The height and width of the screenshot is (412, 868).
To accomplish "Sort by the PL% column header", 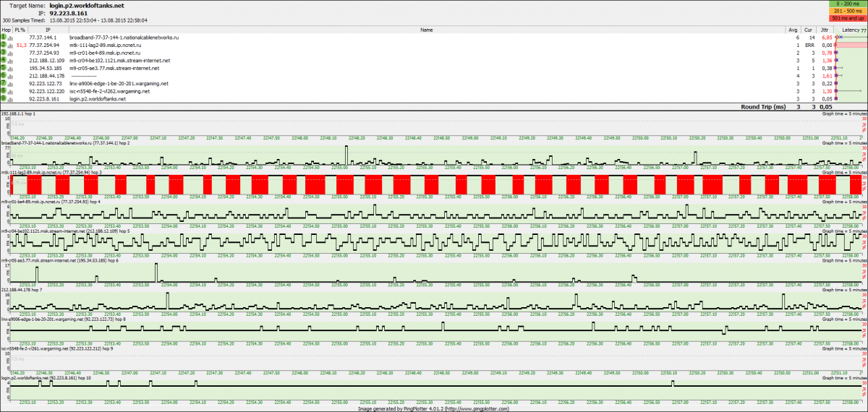I will click(x=20, y=30).
